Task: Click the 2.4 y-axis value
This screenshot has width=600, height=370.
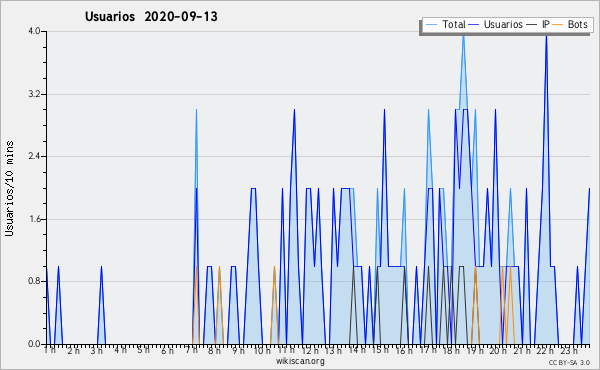Action: point(34,156)
